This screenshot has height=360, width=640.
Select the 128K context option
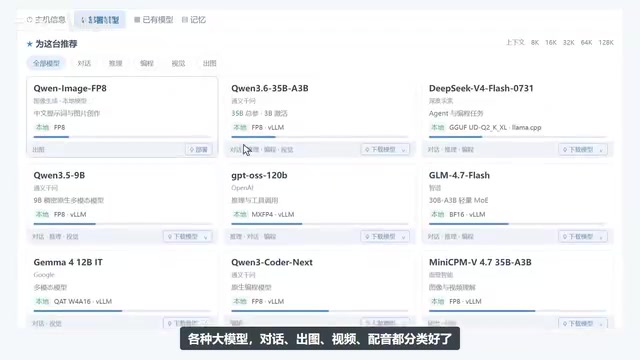[606, 42]
